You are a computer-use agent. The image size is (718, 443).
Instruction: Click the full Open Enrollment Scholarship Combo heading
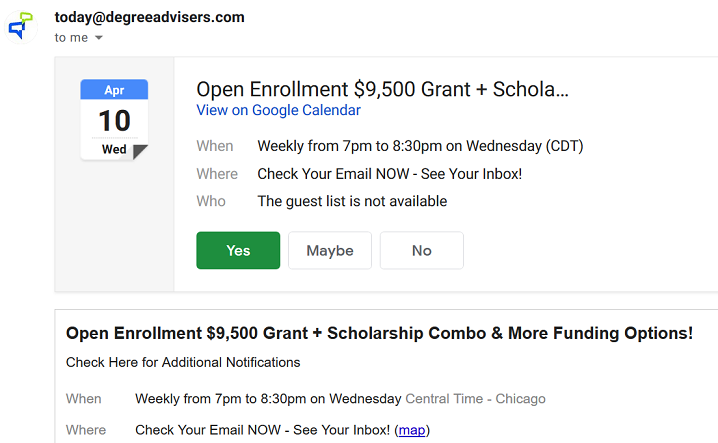(379, 333)
